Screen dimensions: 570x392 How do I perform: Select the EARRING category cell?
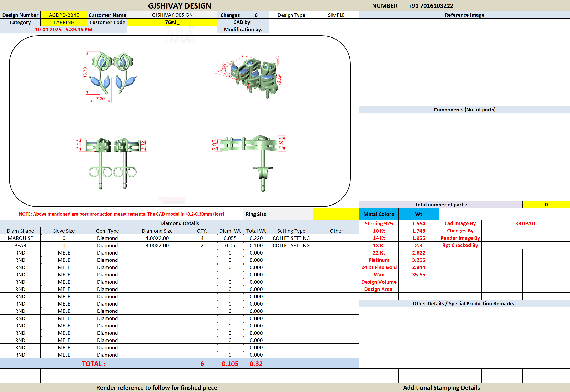coord(64,22)
